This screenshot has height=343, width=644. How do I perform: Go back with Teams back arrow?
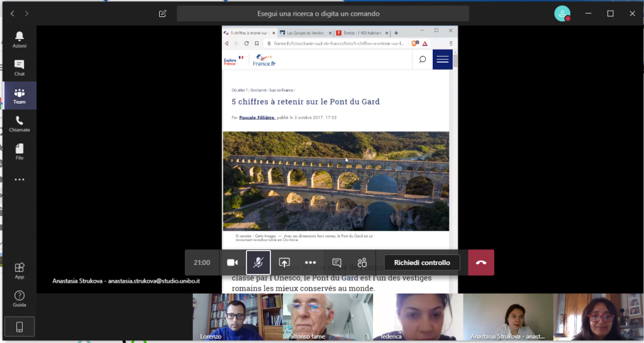click(x=13, y=14)
